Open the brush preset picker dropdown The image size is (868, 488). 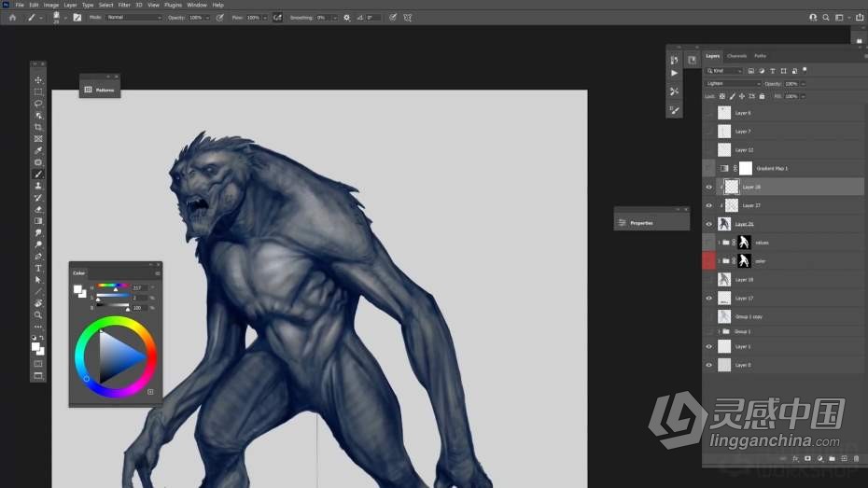point(65,18)
